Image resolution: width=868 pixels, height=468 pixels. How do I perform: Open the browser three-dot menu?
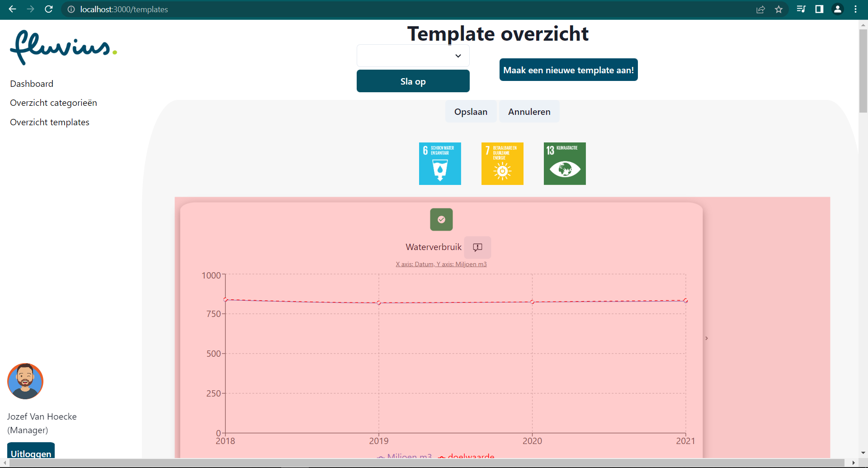(x=856, y=9)
